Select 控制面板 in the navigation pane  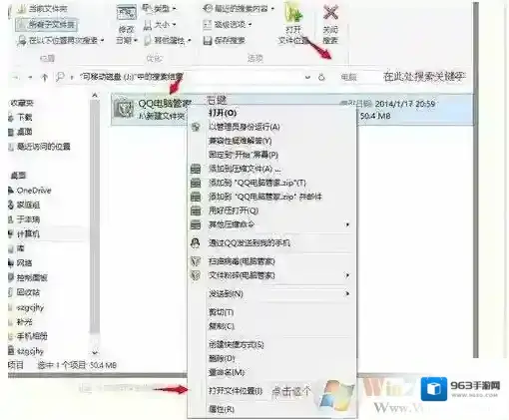(32, 277)
